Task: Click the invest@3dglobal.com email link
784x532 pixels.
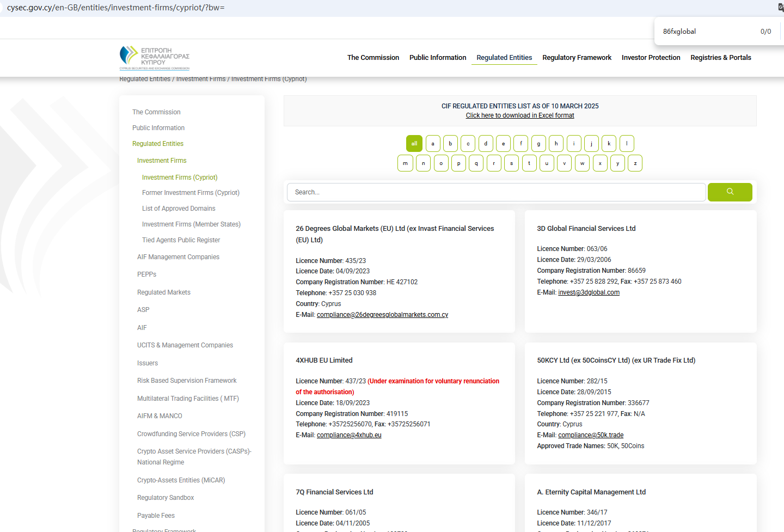Action: pos(589,292)
